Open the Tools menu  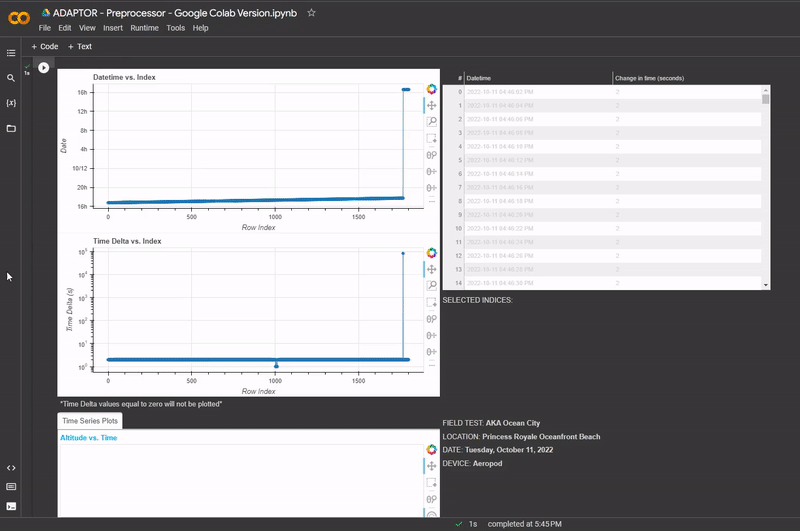(x=176, y=28)
